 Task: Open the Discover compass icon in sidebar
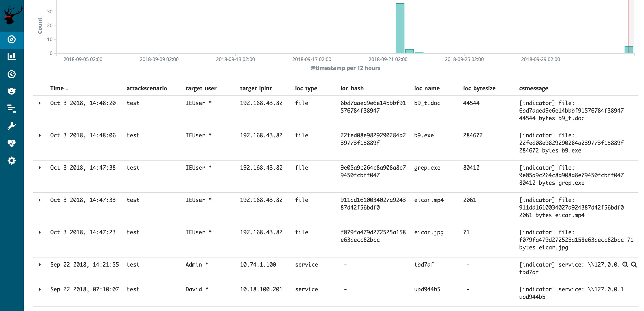pyautogui.click(x=12, y=39)
